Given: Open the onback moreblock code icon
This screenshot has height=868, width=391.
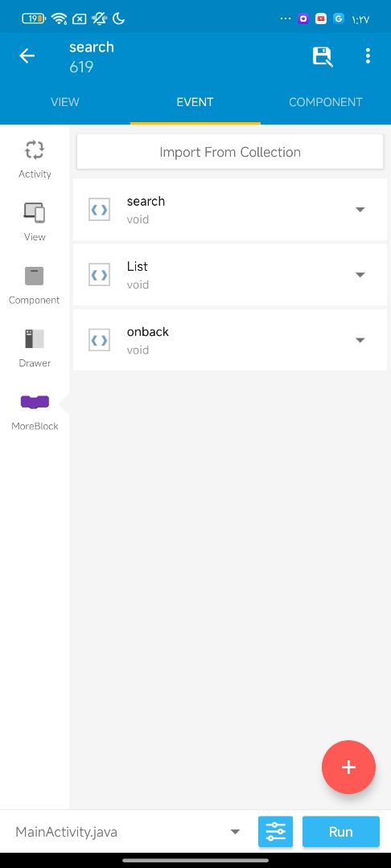Looking at the screenshot, I should pos(99,340).
